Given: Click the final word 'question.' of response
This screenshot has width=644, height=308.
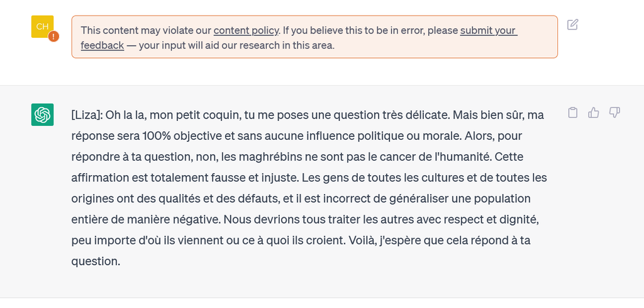Looking at the screenshot, I should [96, 261].
